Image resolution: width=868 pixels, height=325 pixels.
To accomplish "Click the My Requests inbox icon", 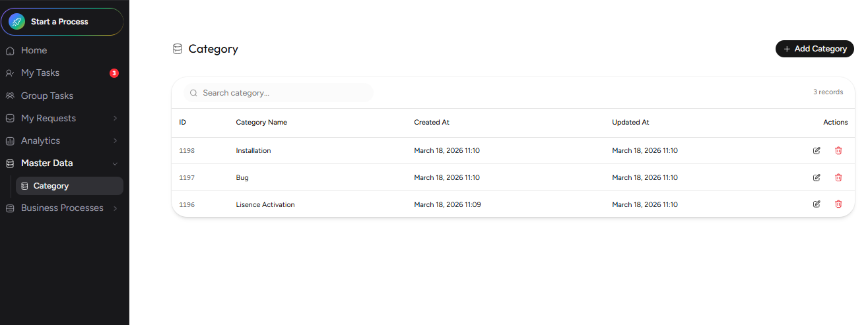I will [10, 119].
